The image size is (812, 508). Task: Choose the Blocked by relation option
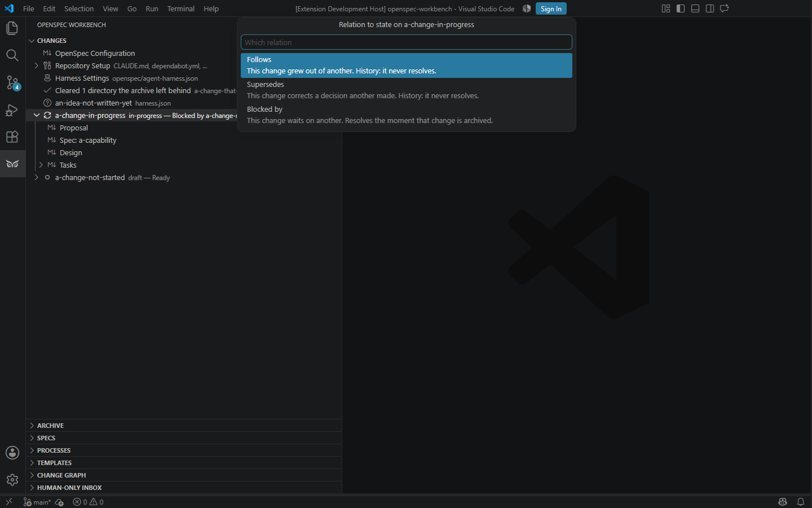(407, 115)
